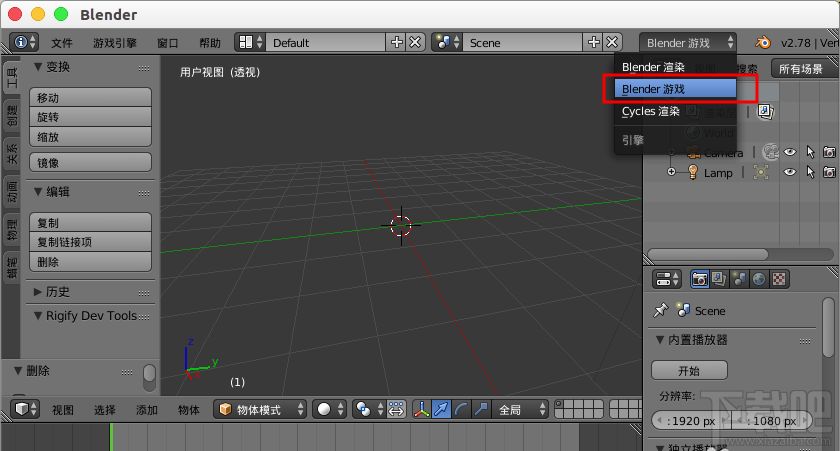Viewport: 840px width, 451px height.
Task: Toggle Lamp renderability camera icon
Action: (829, 172)
